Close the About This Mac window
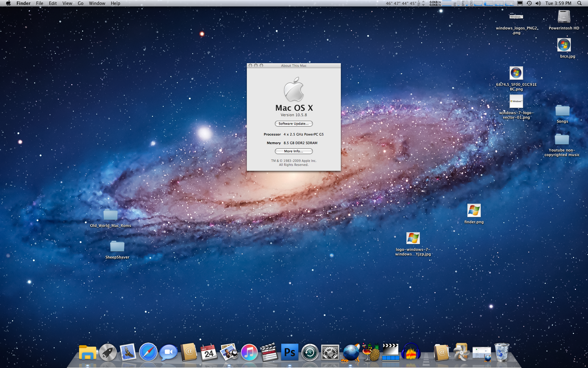The height and width of the screenshot is (368, 588). click(x=251, y=66)
